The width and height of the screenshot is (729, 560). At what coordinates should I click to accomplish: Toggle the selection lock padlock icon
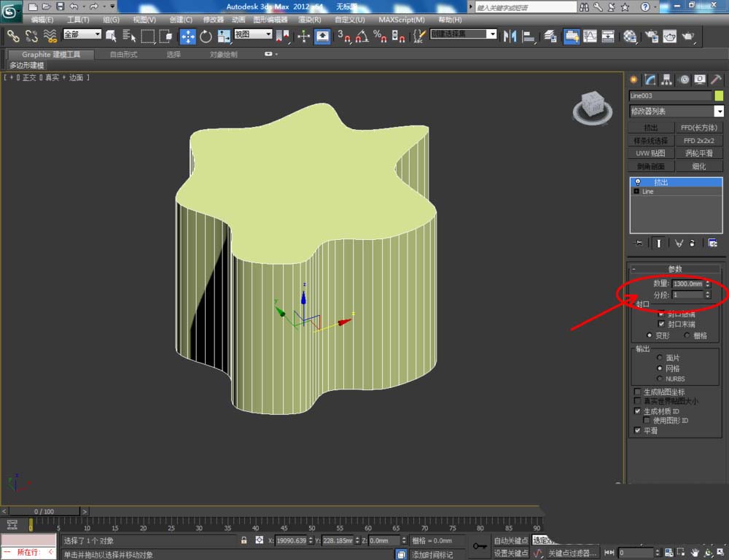[244, 540]
